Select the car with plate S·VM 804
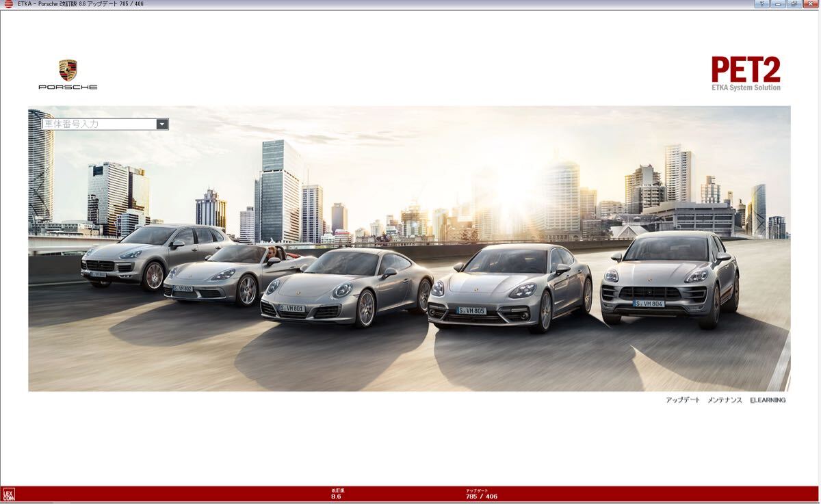This screenshot has width=821, height=504. [669, 277]
